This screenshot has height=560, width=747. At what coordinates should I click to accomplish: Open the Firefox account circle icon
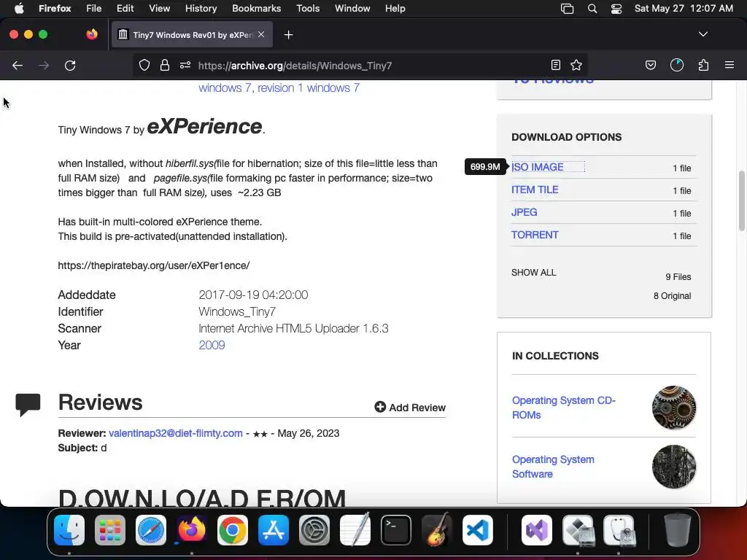pos(677,65)
